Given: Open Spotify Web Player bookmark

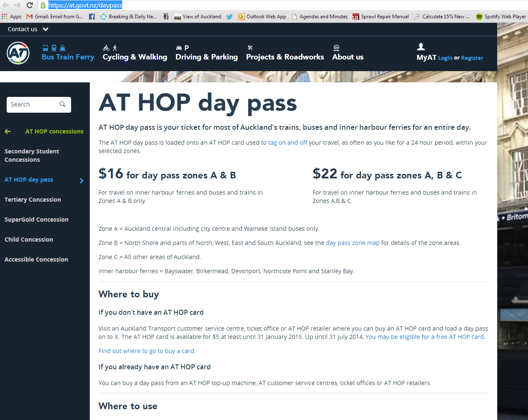Looking at the screenshot, I should [x=501, y=17].
